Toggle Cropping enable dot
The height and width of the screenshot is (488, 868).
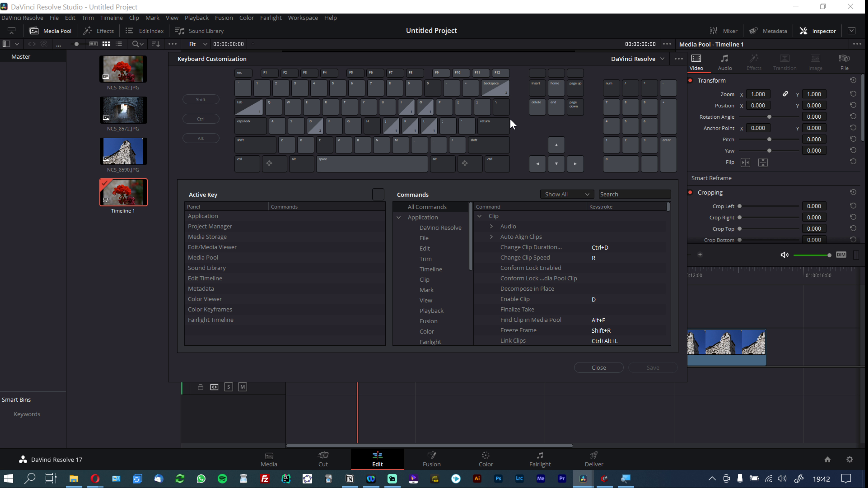[x=690, y=192]
